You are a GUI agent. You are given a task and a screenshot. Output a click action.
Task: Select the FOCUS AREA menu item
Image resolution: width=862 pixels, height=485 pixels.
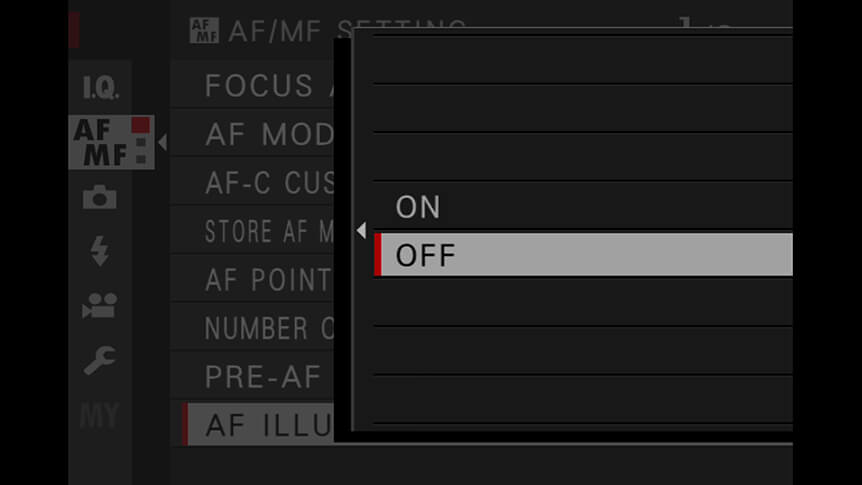252,86
